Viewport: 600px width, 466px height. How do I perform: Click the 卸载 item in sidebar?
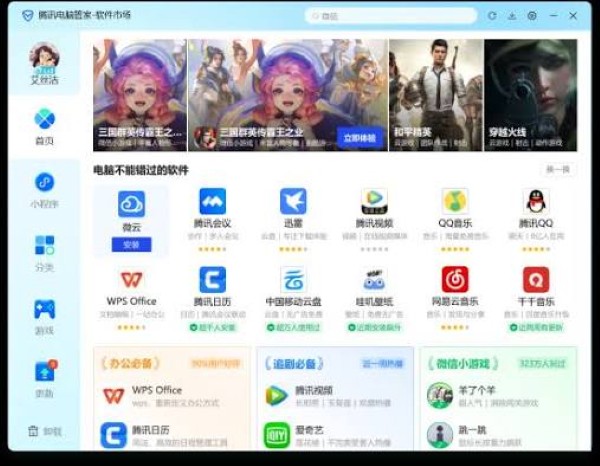tap(44, 431)
